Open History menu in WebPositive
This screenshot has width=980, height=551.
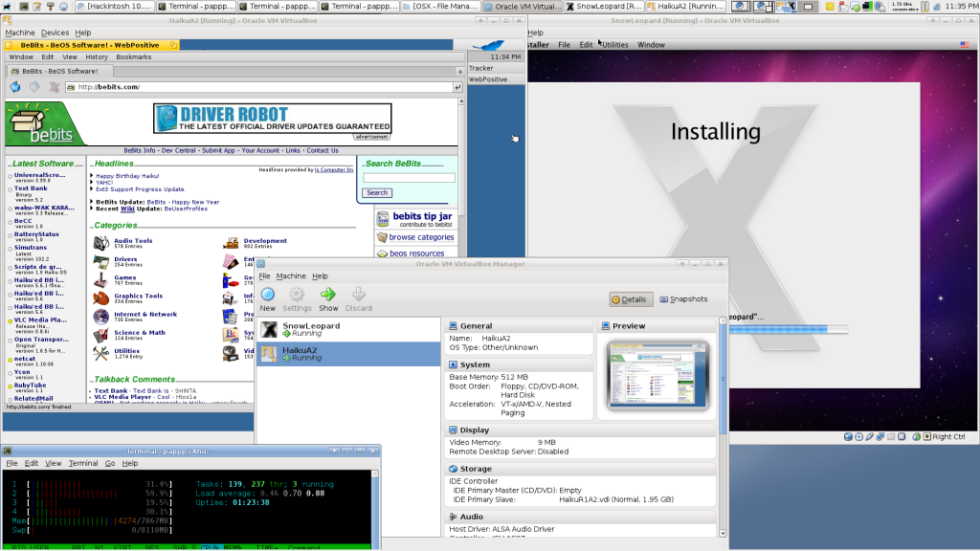(x=97, y=56)
